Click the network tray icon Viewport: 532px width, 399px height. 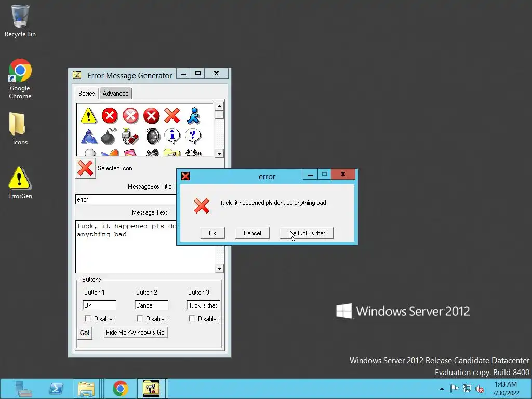(x=467, y=389)
